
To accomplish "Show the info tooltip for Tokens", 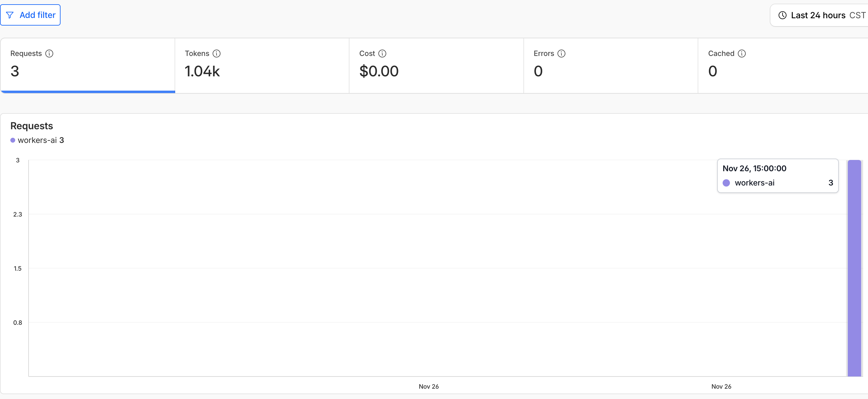I will 216,54.
